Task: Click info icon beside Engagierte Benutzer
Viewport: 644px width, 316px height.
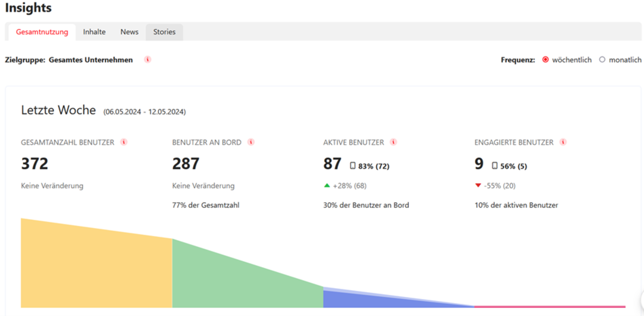Action: pyautogui.click(x=563, y=142)
